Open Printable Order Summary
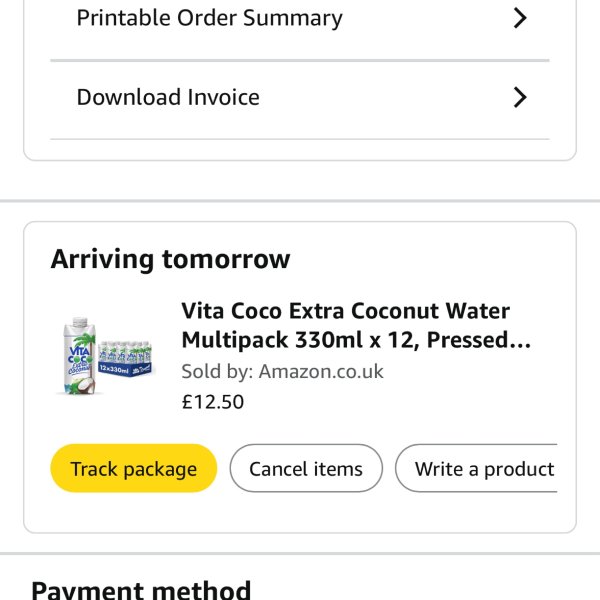This screenshot has height=600, width=600. [209, 18]
